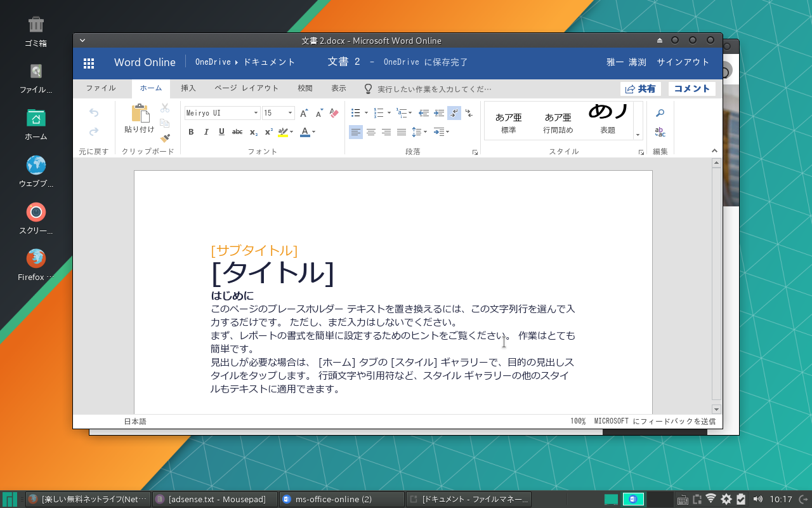Justify the paragraph text
The height and width of the screenshot is (508, 812).
402,132
